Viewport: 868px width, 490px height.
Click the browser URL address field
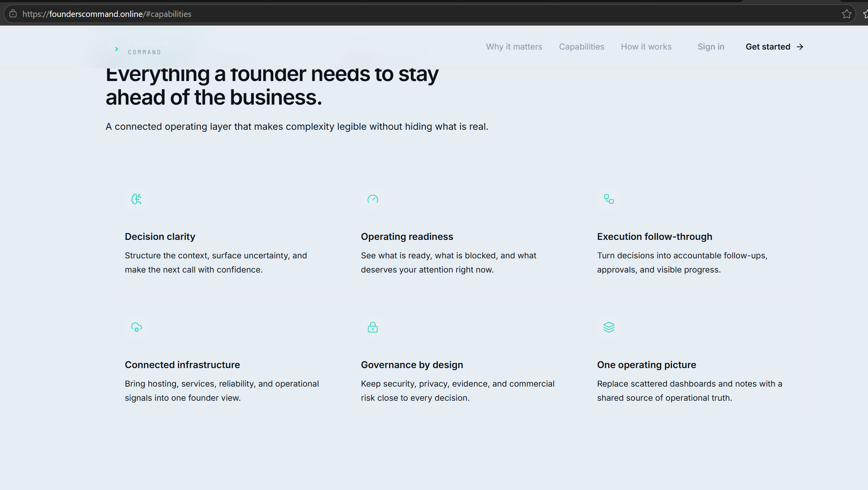pyautogui.click(x=429, y=14)
